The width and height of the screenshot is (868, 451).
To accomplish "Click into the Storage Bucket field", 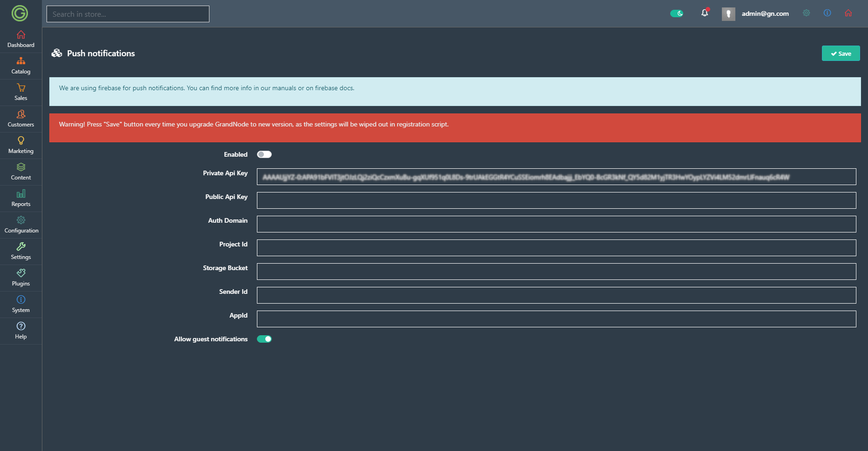I will pos(556,272).
